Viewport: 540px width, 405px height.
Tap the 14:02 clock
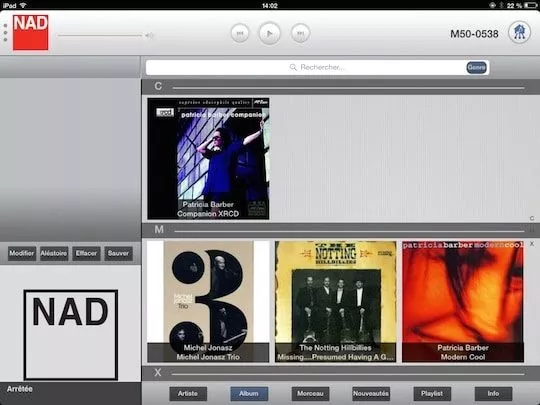tap(270, 6)
